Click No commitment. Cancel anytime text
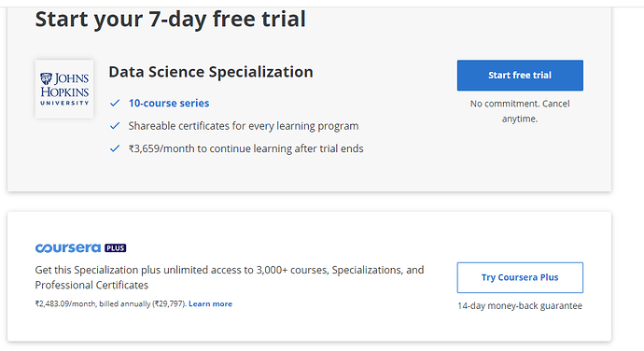 [x=520, y=111]
